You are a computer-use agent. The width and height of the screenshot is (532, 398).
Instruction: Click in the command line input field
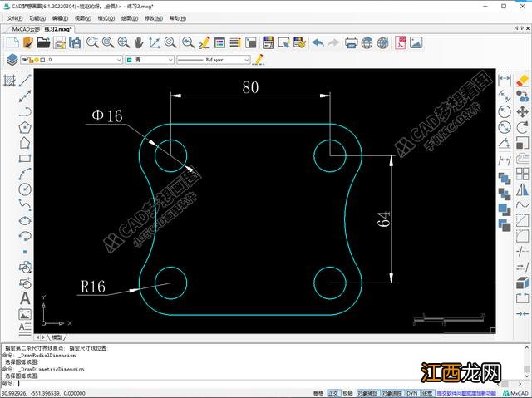click(x=249, y=383)
